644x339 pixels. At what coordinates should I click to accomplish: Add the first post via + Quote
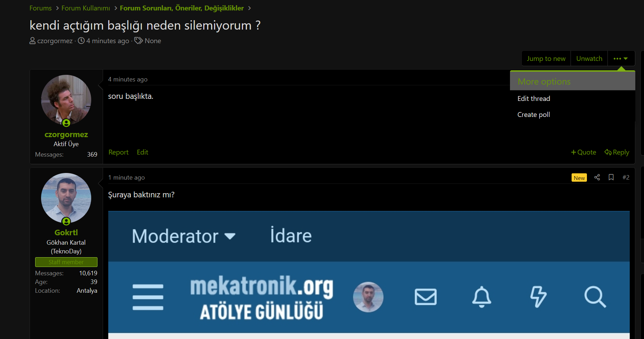(583, 152)
